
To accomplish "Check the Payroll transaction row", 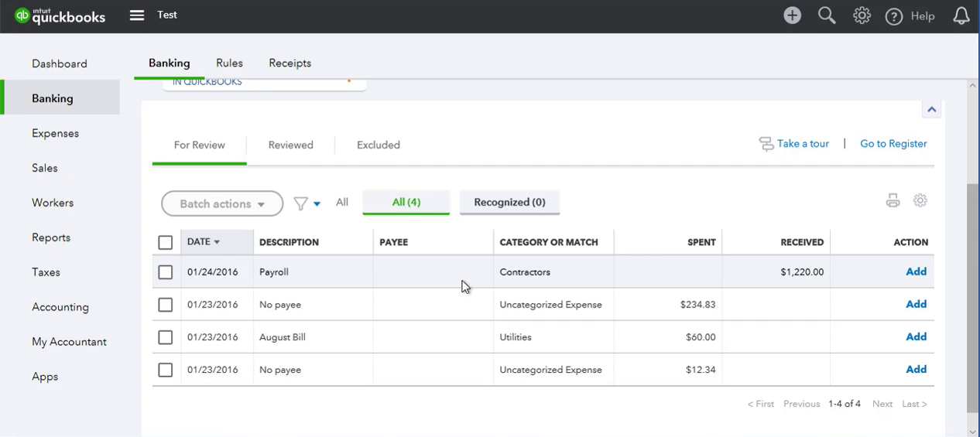I will (165, 272).
